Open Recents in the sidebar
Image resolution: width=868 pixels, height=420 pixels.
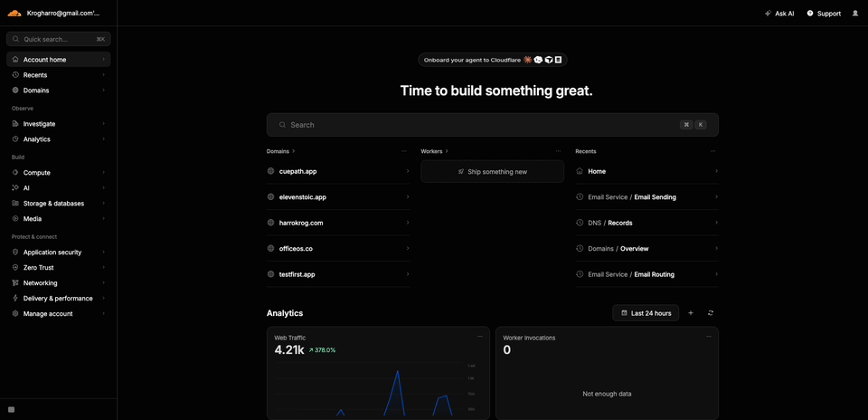click(59, 75)
